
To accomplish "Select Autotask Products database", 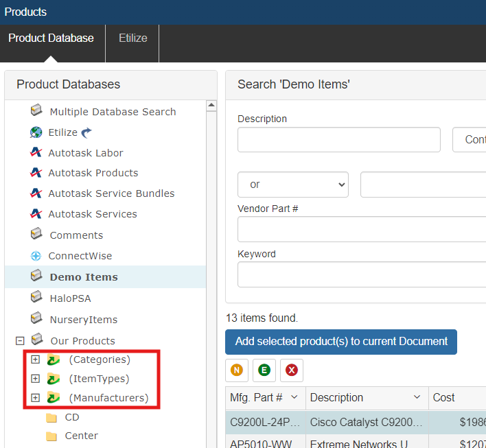I will [x=93, y=173].
